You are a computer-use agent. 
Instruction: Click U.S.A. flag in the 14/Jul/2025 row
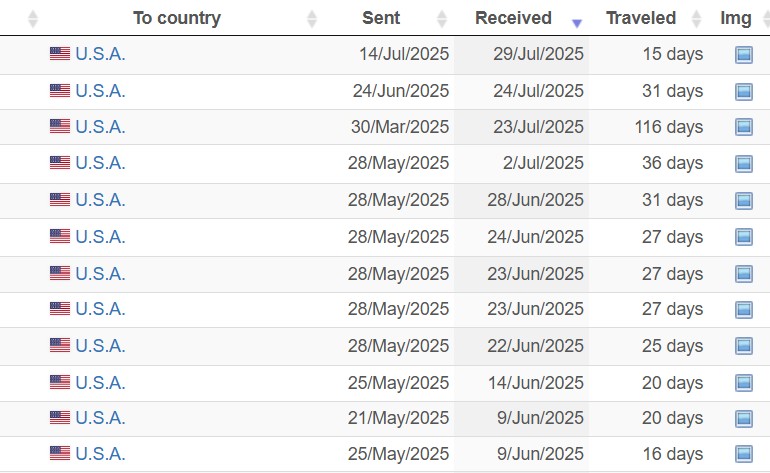[x=60, y=54]
